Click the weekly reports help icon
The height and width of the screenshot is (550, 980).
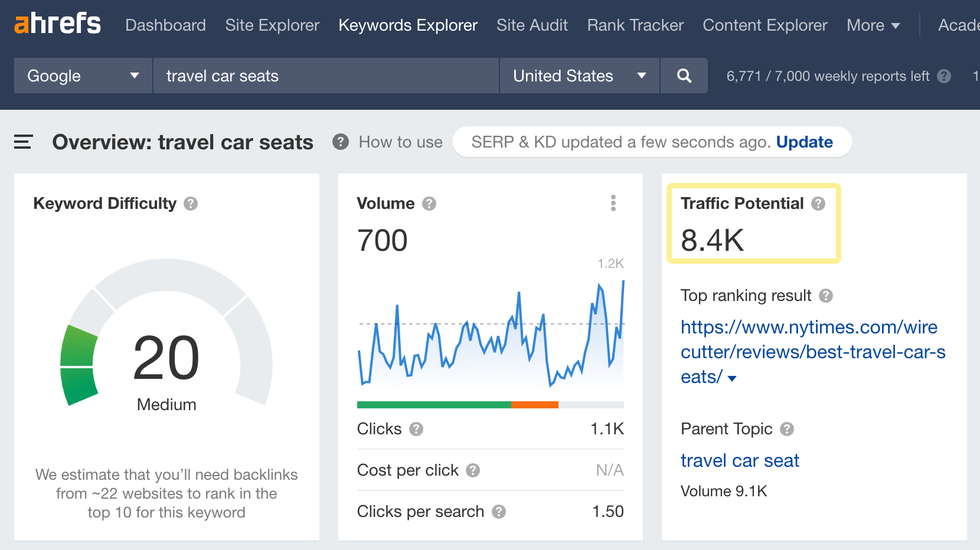[x=943, y=76]
